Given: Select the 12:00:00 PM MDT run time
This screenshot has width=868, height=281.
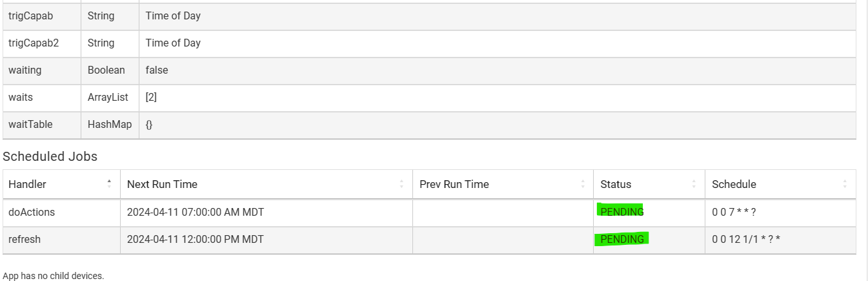Looking at the screenshot, I should [x=196, y=239].
